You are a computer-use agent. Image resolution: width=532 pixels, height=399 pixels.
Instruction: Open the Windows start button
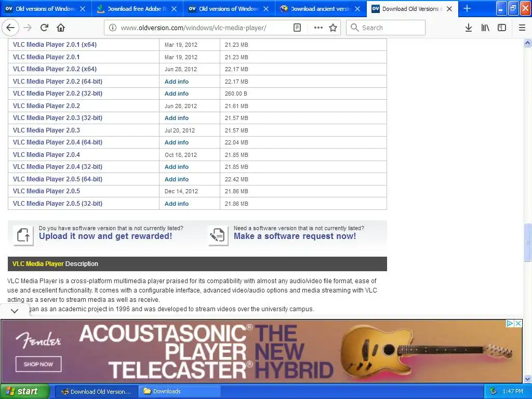pos(25,391)
